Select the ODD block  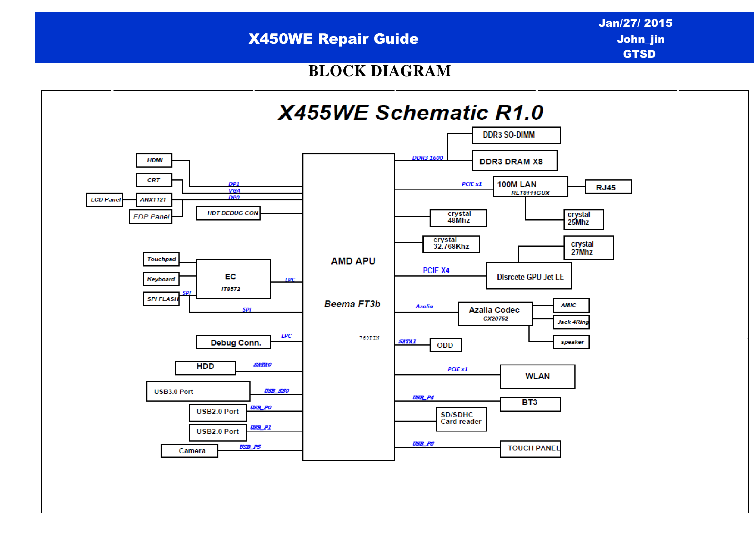(446, 345)
